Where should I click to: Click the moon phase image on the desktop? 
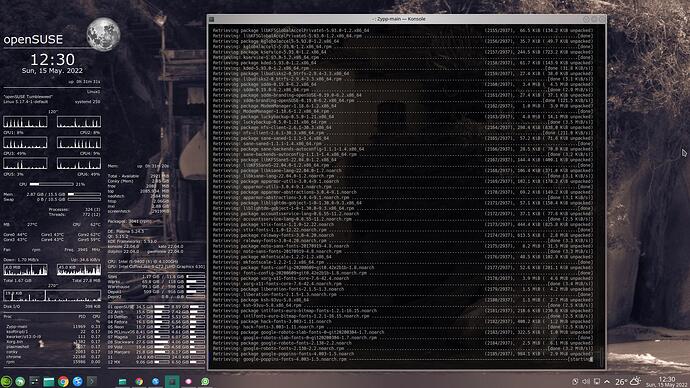pos(103,34)
